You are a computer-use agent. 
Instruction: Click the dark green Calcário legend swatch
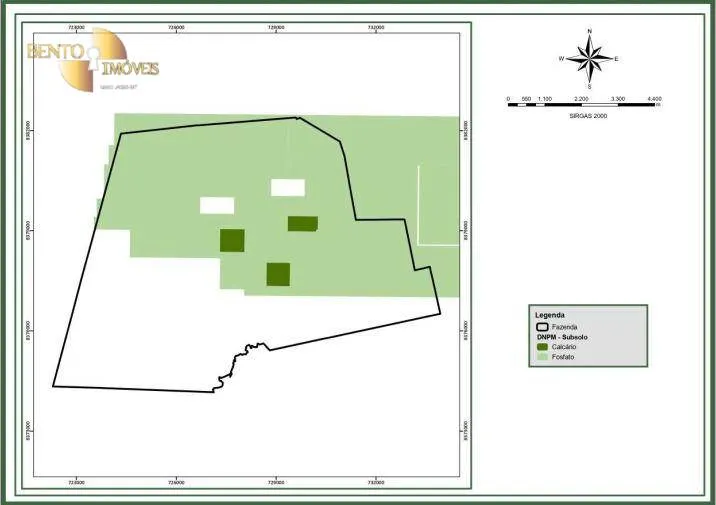tap(542, 347)
